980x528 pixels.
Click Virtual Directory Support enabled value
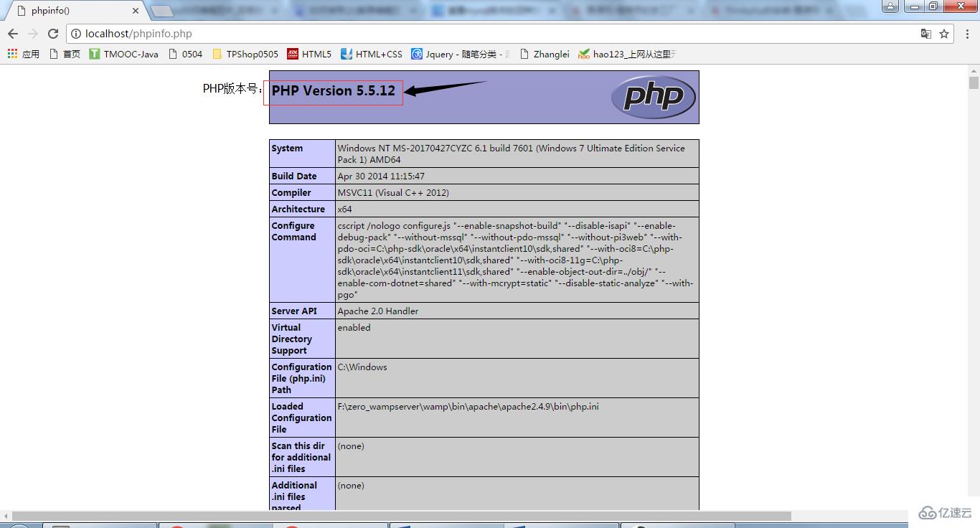(x=354, y=328)
